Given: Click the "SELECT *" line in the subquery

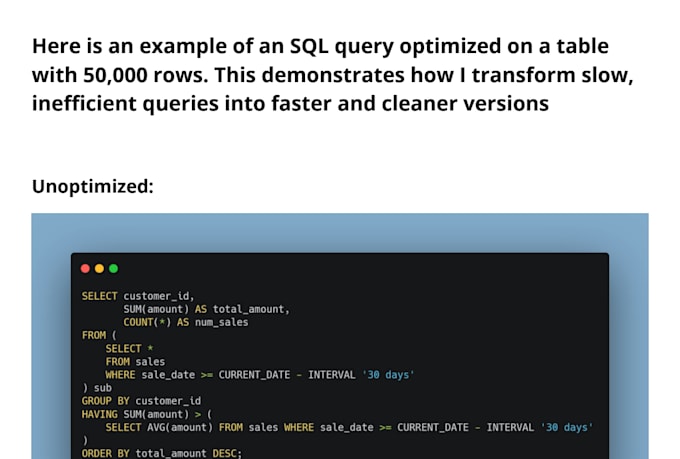Looking at the screenshot, I should click(129, 349).
